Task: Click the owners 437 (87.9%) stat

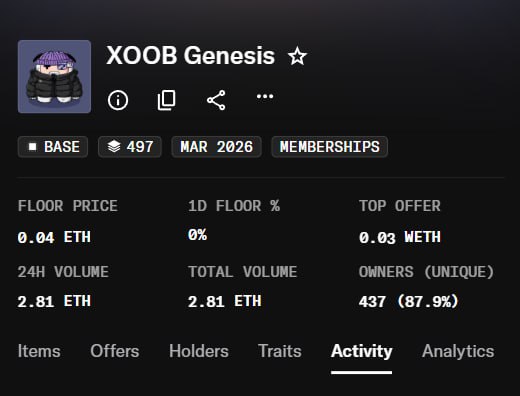Action: pyautogui.click(x=409, y=302)
